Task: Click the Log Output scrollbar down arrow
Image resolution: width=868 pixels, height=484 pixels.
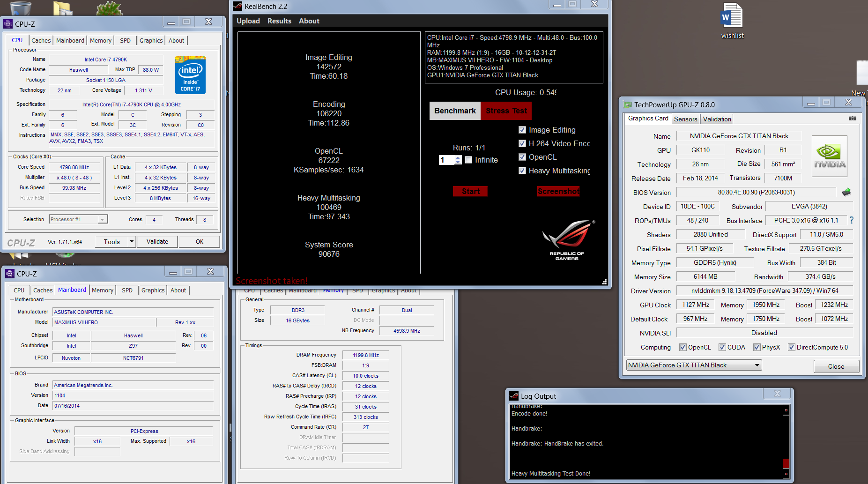Action: 786,474
